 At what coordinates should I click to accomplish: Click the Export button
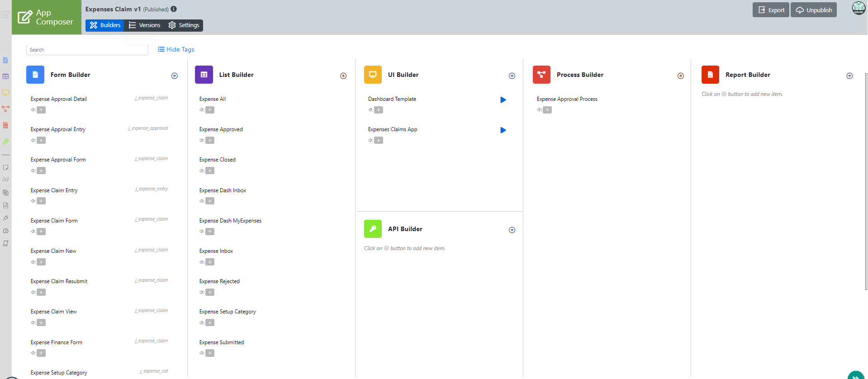[x=771, y=10]
